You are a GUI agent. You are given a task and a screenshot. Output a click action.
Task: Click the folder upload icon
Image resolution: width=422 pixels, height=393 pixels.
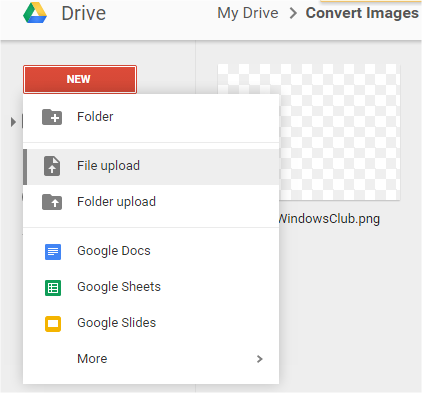[x=52, y=202]
